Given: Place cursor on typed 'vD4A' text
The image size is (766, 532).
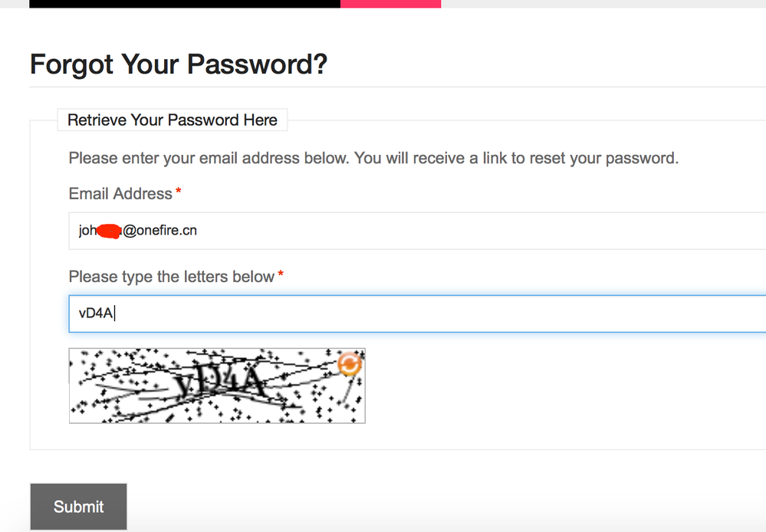Looking at the screenshot, I should point(96,314).
